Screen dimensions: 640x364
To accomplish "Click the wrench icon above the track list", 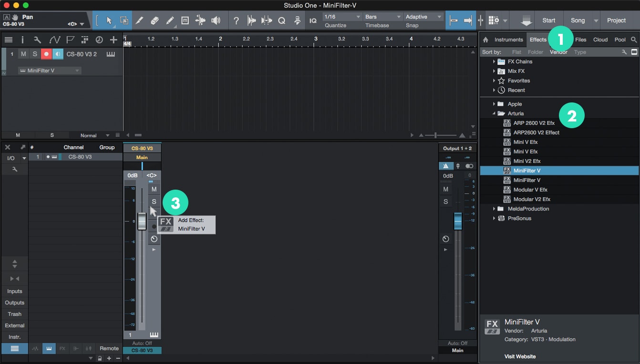I will click(x=38, y=40).
